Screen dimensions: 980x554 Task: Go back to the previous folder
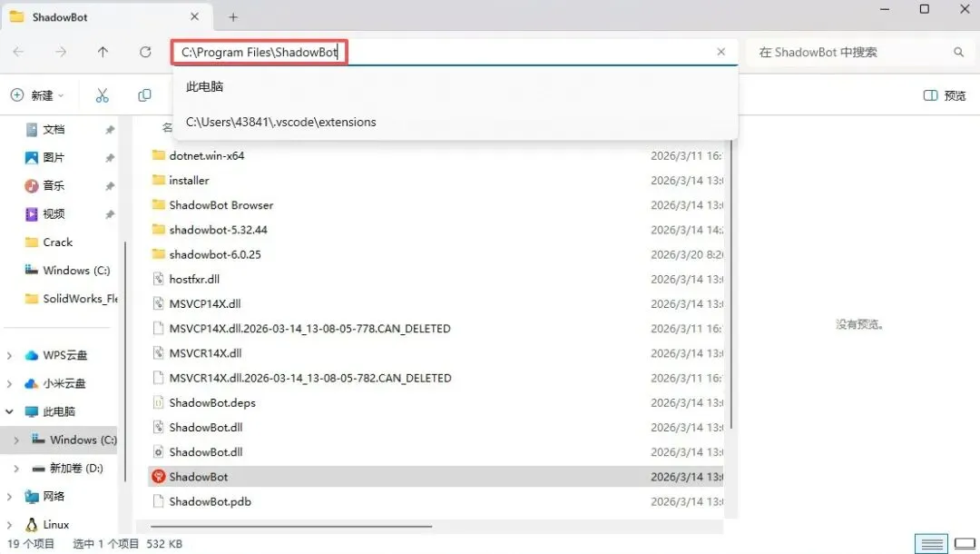[19, 52]
